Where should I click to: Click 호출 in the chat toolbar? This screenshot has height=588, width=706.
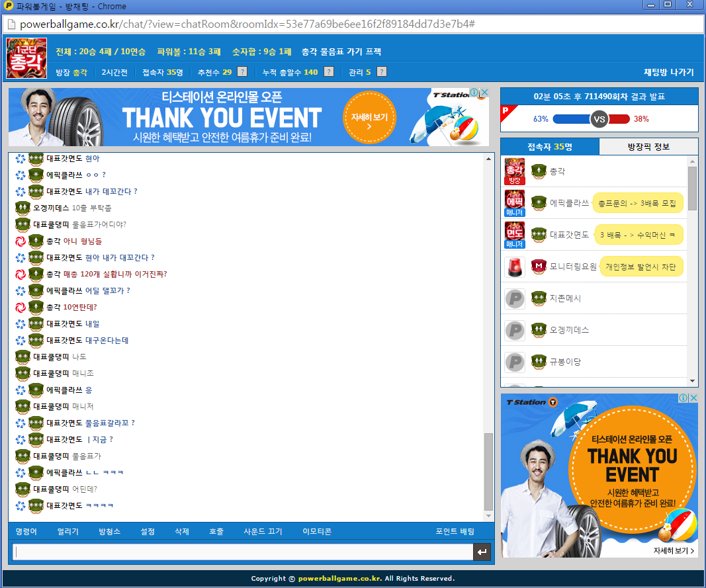click(216, 531)
